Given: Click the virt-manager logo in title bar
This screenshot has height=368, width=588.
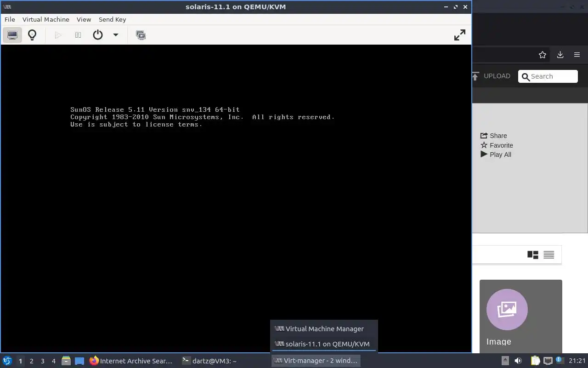Looking at the screenshot, I should 7,7.
